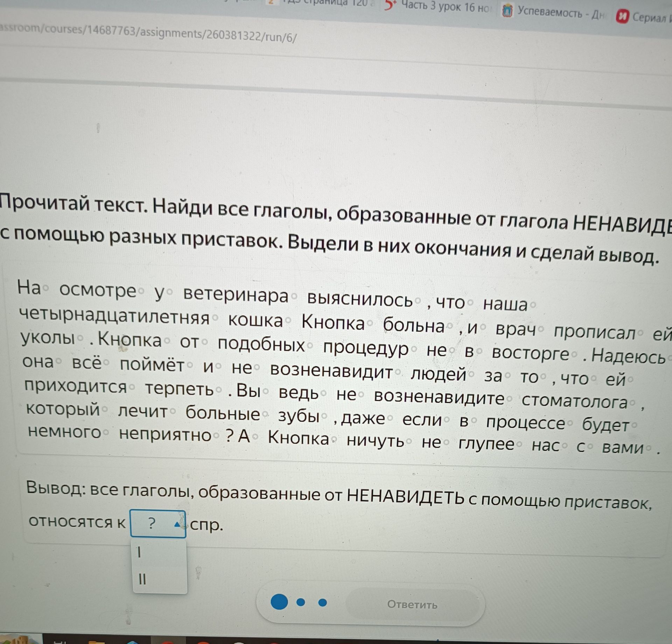Select the word 'ветеринара' in text
Viewport: 672px width, 644px height.
point(236,295)
